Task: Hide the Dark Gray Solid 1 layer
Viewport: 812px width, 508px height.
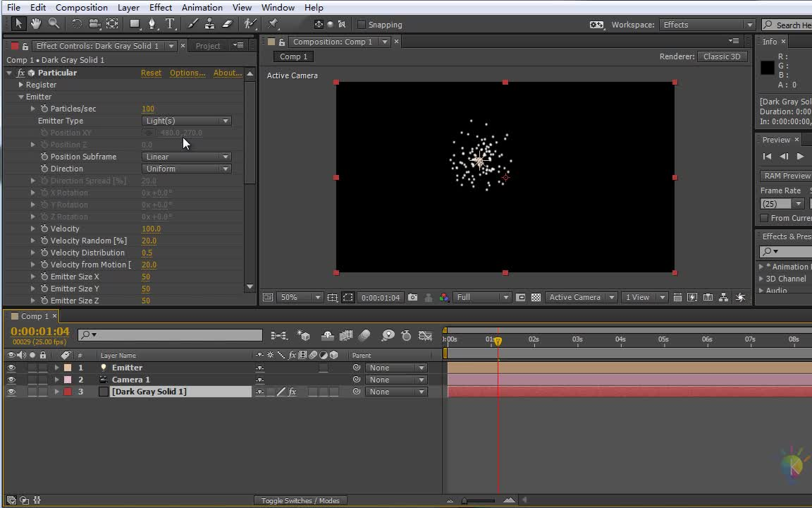Action: click(x=11, y=392)
